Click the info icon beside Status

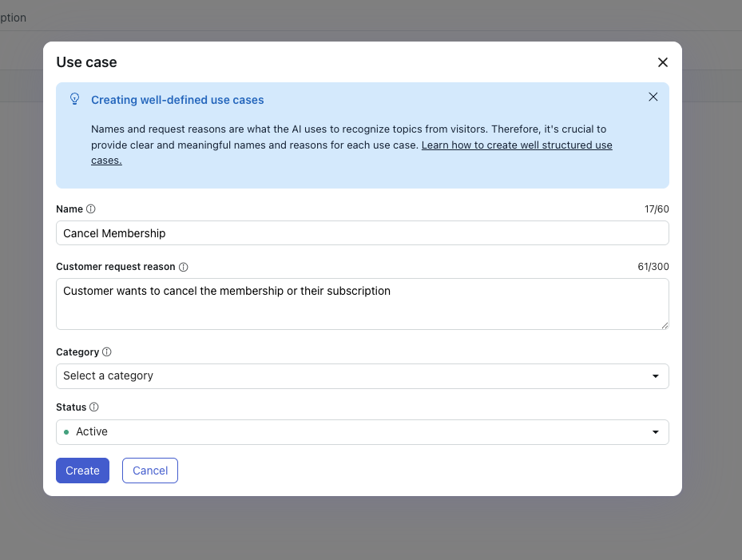pyautogui.click(x=94, y=407)
